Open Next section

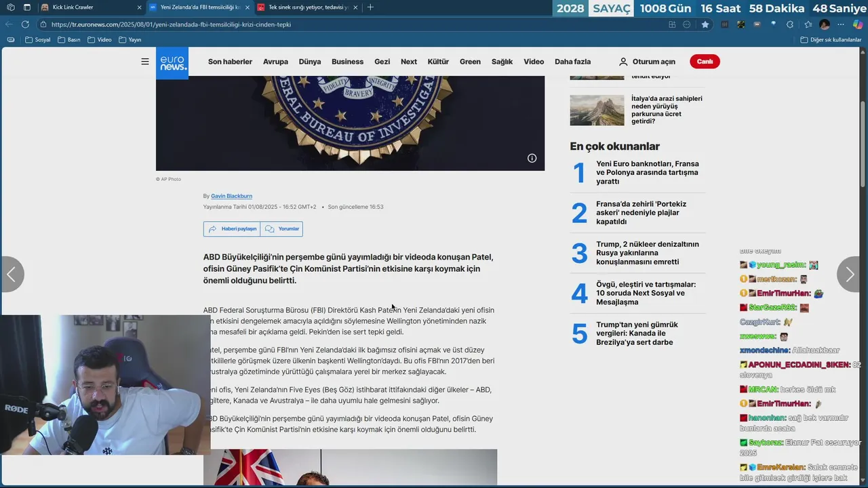(409, 62)
